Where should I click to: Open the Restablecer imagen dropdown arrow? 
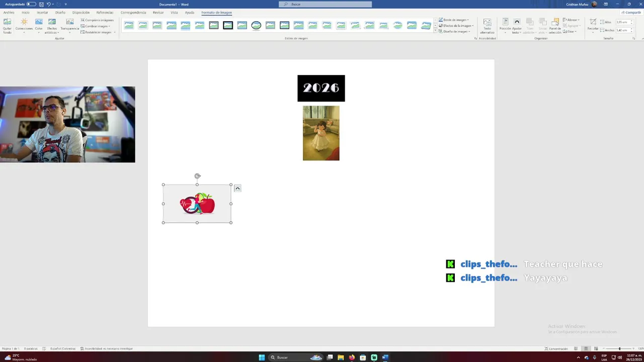pyautogui.click(x=115, y=32)
